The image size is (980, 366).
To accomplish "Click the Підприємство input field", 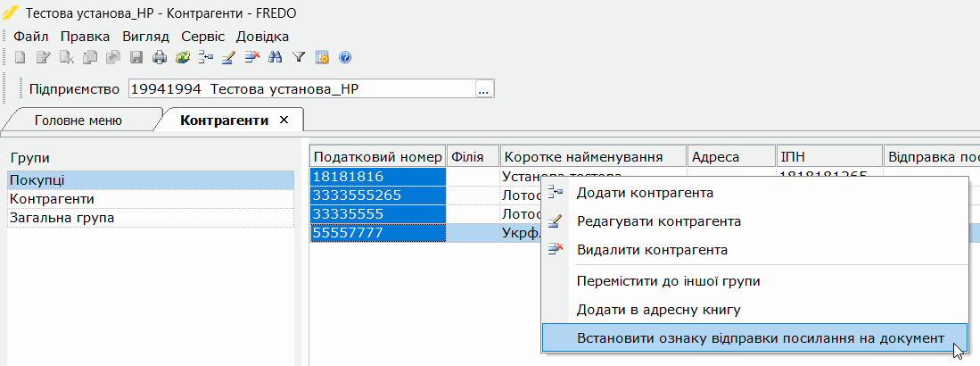I will pos(302,89).
